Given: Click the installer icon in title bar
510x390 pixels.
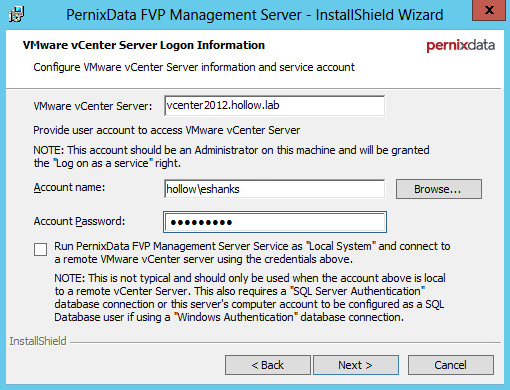Looking at the screenshot, I should coord(16,14).
